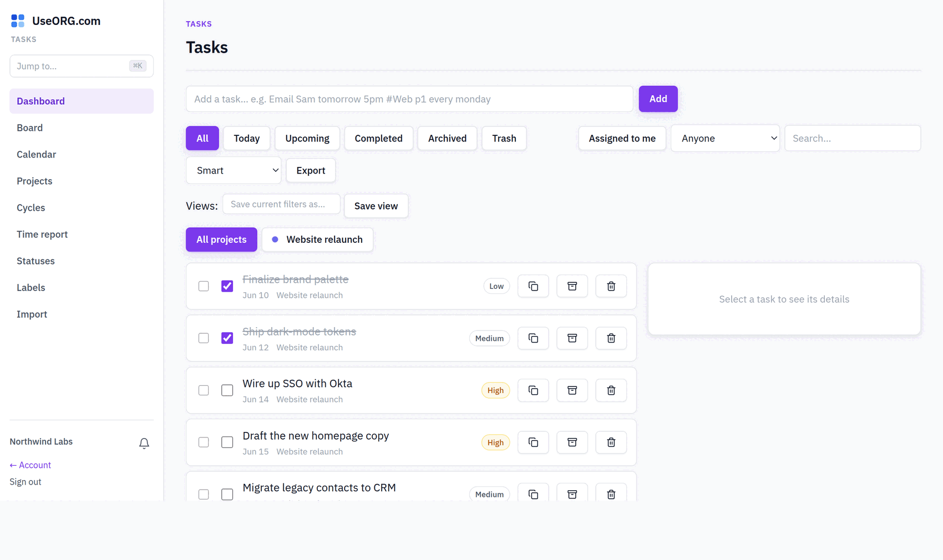Focus the Add a task input field
943x560 pixels.
coord(409,99)
